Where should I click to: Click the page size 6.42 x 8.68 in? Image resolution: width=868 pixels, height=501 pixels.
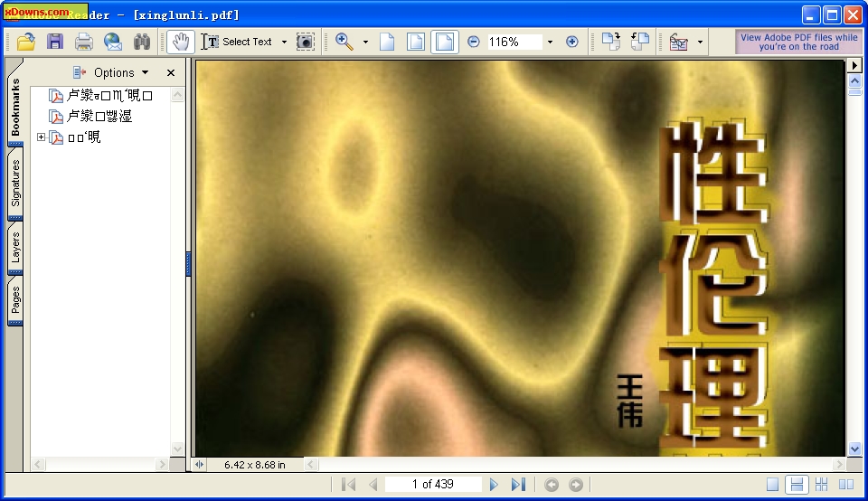[255, 465]
